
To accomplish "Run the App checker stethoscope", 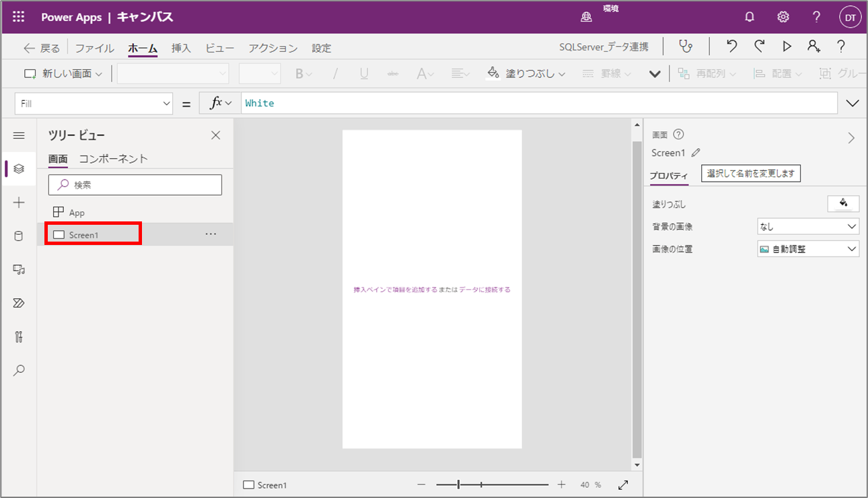I will point(686,46).
